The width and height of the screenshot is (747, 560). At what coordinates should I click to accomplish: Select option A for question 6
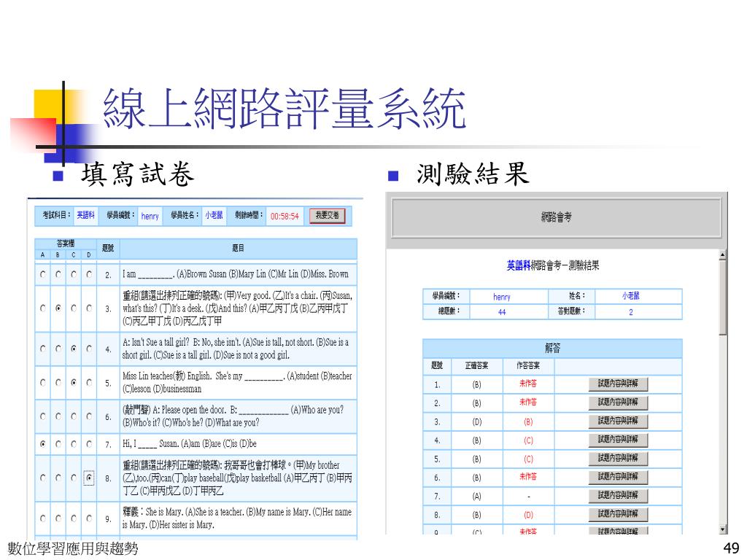click(x=43, y=416)
